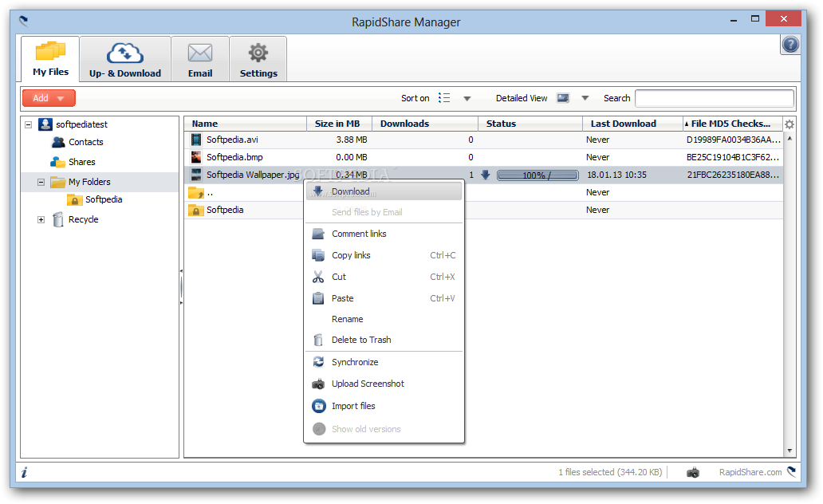Click the BE25C19104B1C3F62 checksum cell
The width and height of the screenshot is (823, 504).
point(733,157)
